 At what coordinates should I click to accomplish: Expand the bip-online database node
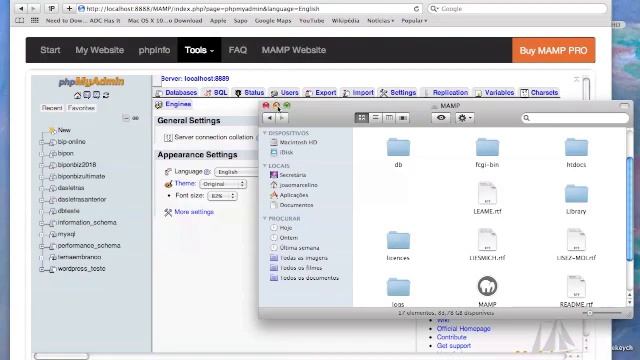42,142
